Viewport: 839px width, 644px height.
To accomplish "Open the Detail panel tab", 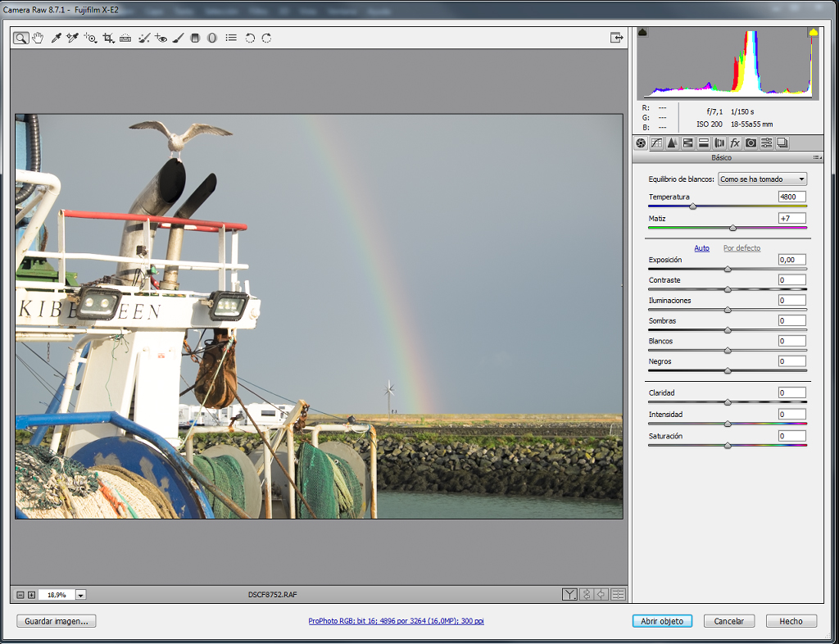I will (x=672, y=143).
